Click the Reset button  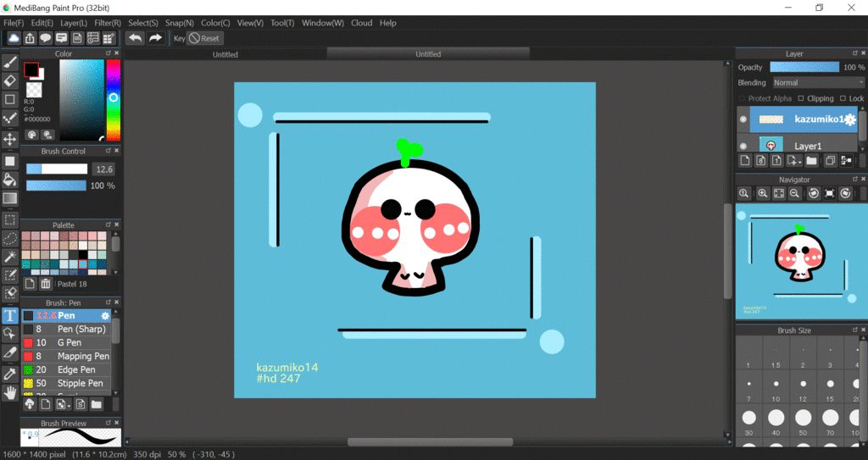(x=204, y=38)
